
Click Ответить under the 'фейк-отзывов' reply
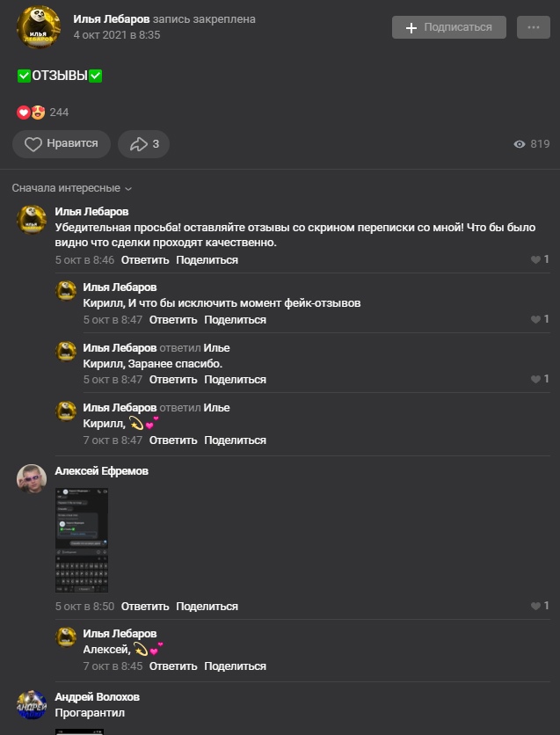pyautogui.click(x=173, y=320)
